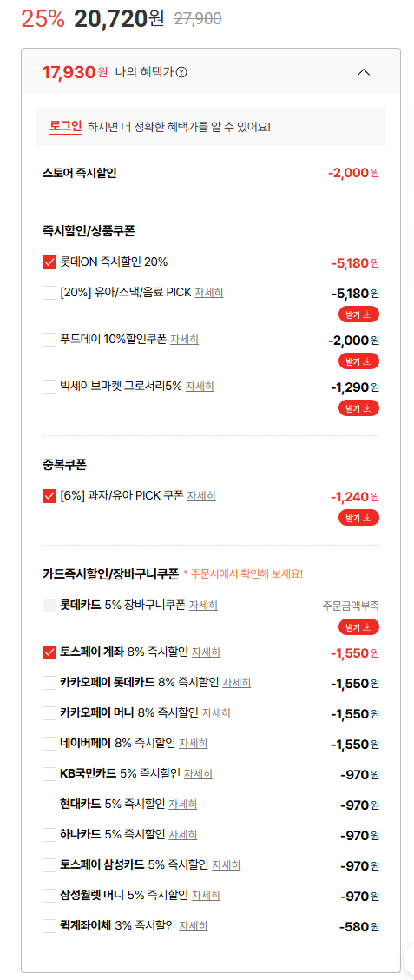Screen dimensions: 414x980
Task: Check the 푸드데이 10%할인쿠폰 checkbox
Action: click(49, 340)
